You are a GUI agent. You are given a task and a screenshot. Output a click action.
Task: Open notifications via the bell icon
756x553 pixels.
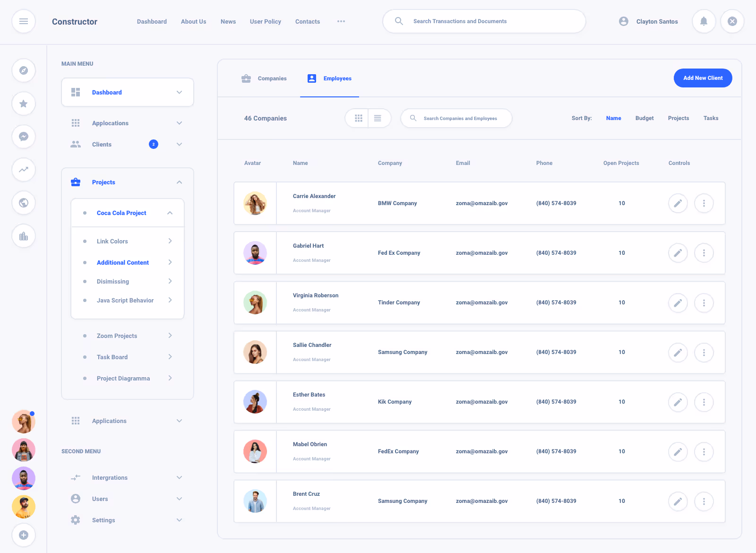(704, 21)
